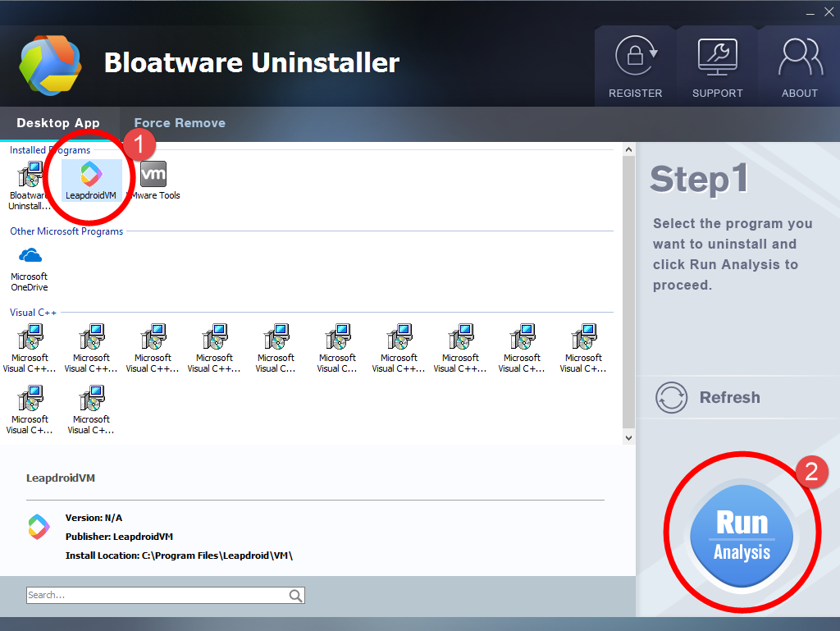840x631 pixels.
Task: Click the program list scroll up arrow
Action: [629, 150]
